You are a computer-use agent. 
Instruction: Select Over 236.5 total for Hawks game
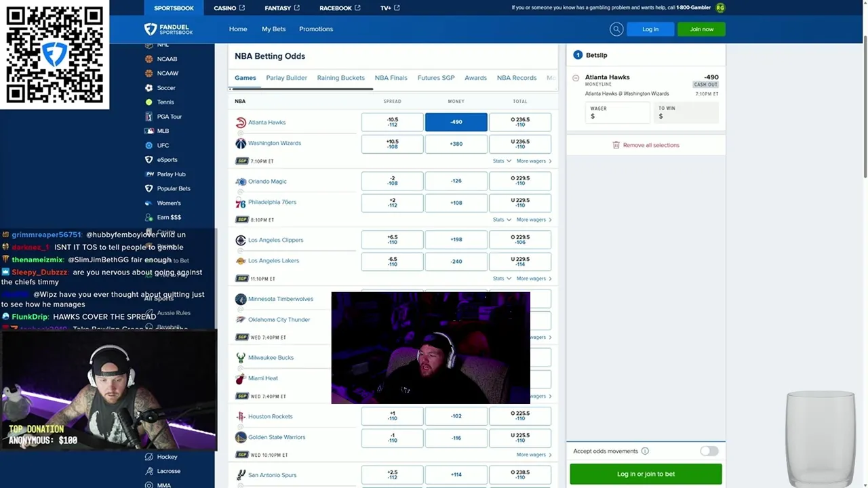[x=520, y=122]
